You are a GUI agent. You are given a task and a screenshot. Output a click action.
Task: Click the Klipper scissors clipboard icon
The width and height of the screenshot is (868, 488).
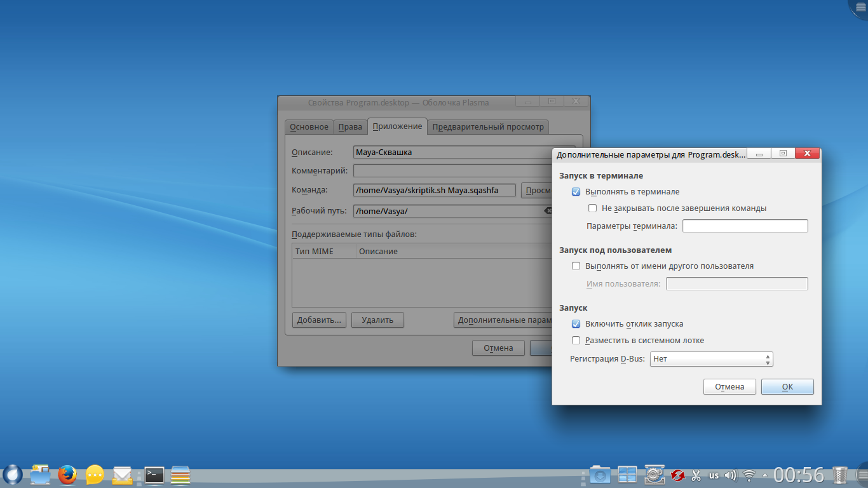tap(696, 475)
